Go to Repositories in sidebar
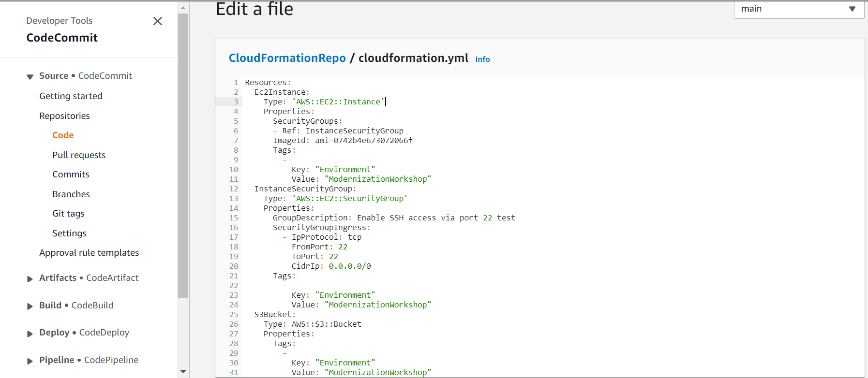Image resolution: width=868 pixels, height=378 pixels. (x=64, y=116)
